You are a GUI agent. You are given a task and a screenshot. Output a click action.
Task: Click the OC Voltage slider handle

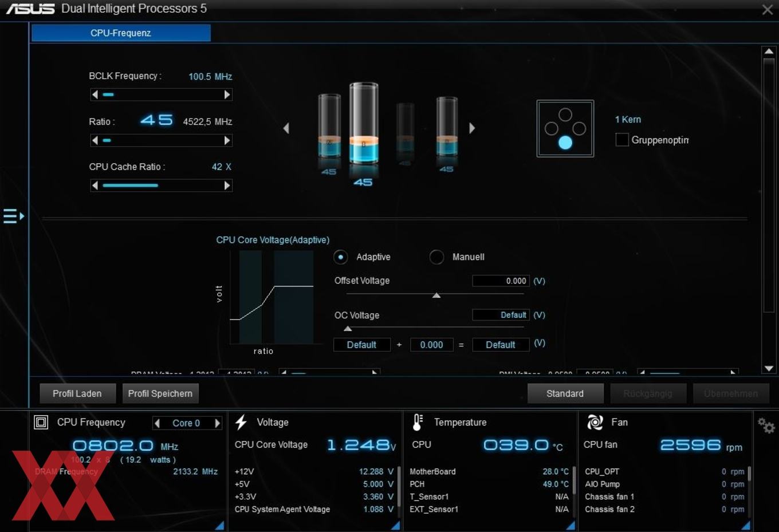[348, 329]
